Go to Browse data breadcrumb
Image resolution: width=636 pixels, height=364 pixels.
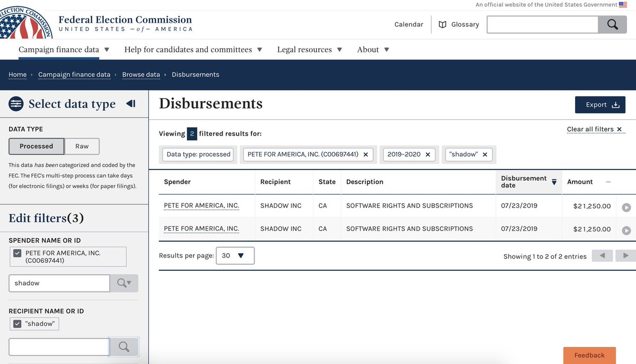141,75
